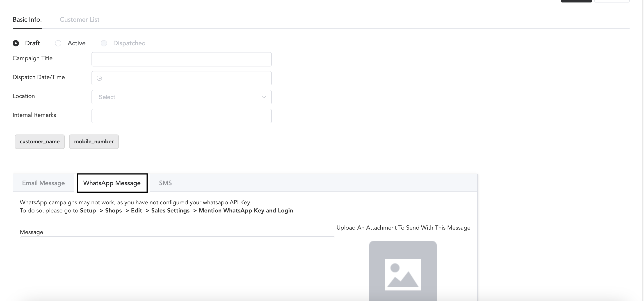Click the dark button at top right

[x=576, y=1]
